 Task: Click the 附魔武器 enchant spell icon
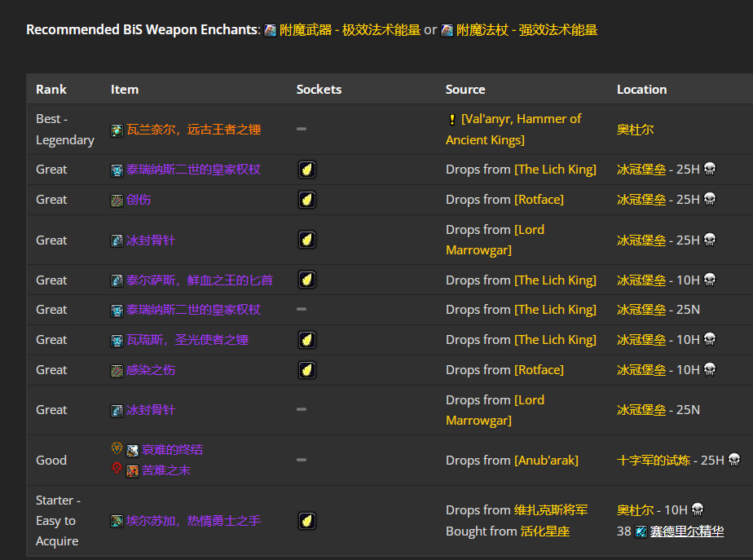coord(269,29)
